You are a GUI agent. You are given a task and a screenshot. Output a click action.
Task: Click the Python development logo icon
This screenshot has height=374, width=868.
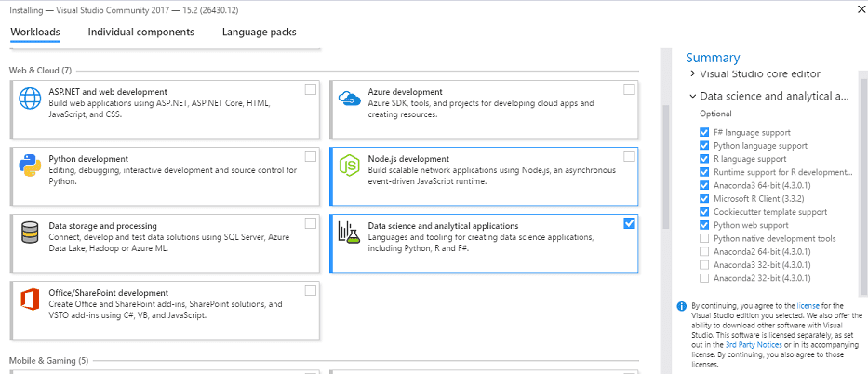31,166
